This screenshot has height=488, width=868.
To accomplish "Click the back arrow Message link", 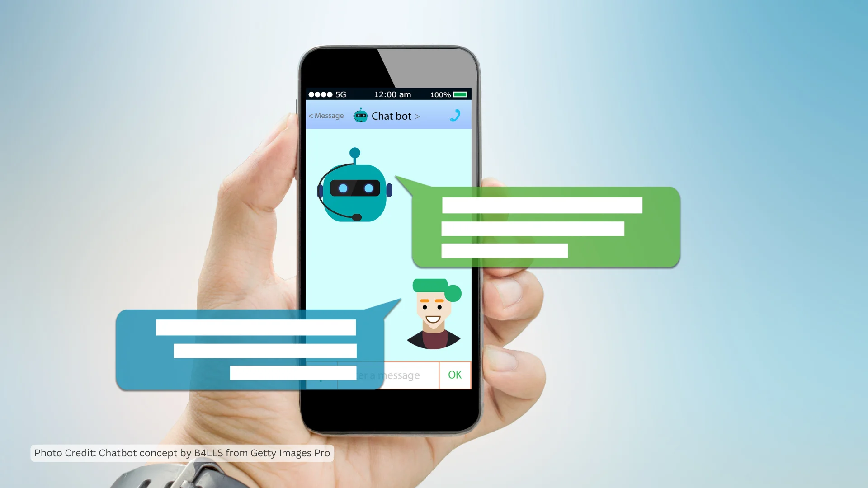I will [x=325, y=116].
